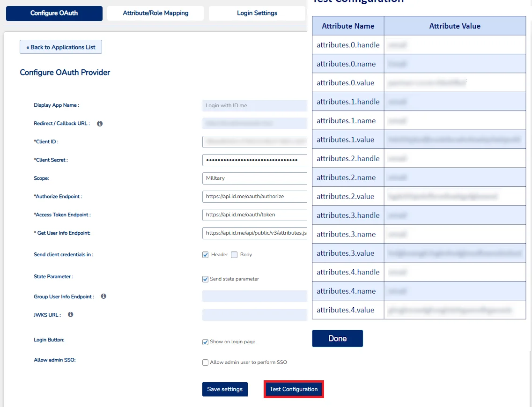Select attributes.0.handle cell

(x=348, y=45)
